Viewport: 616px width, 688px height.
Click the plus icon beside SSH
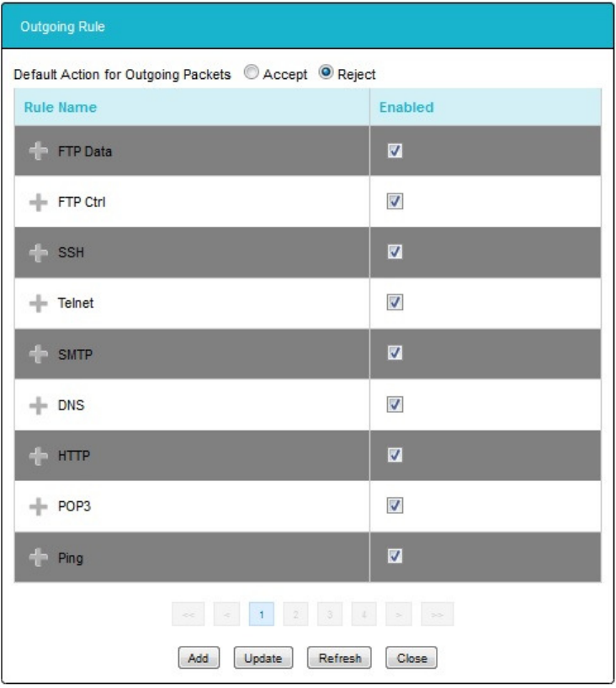point(36,252)
